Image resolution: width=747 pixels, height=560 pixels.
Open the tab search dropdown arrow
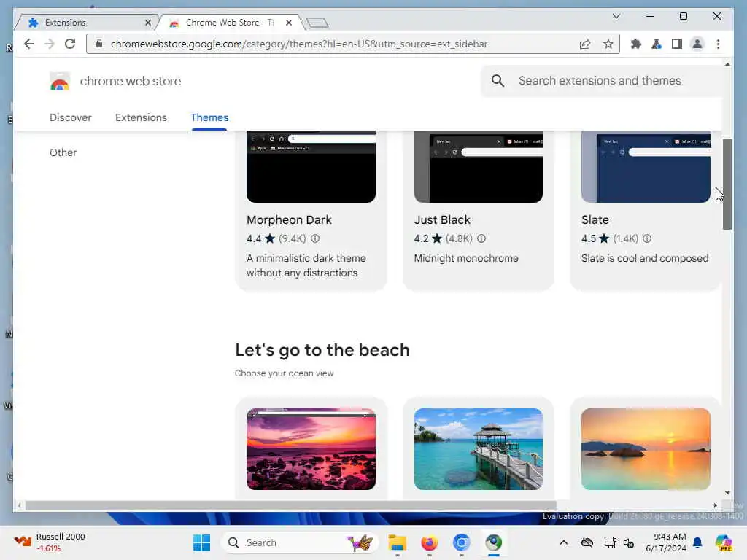coord(616,16)
